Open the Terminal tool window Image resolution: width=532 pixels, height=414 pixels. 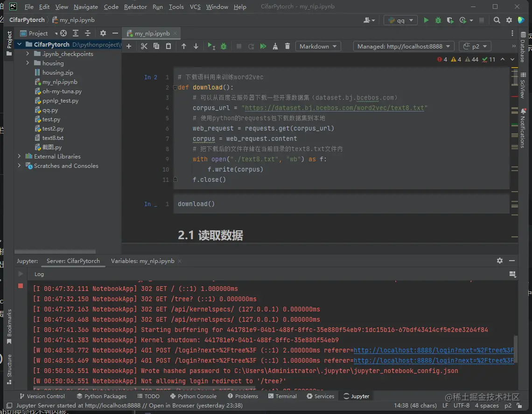[x=282, y=396]
